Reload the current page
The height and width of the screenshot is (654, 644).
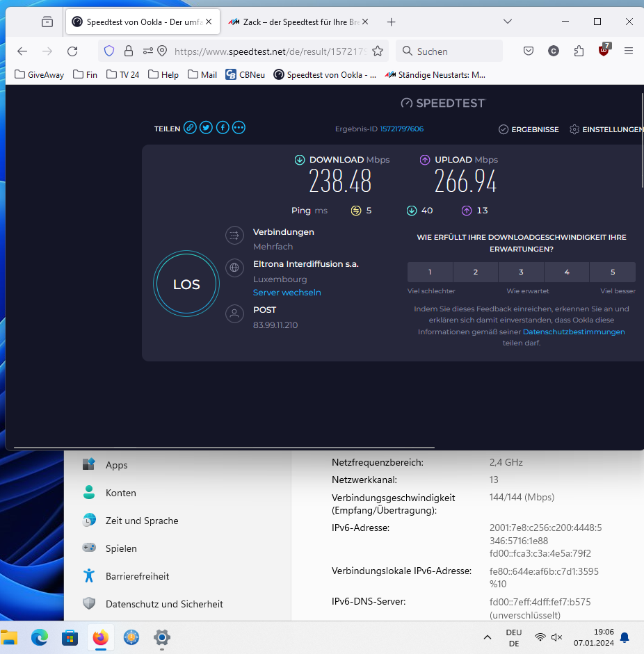[72, 51]
